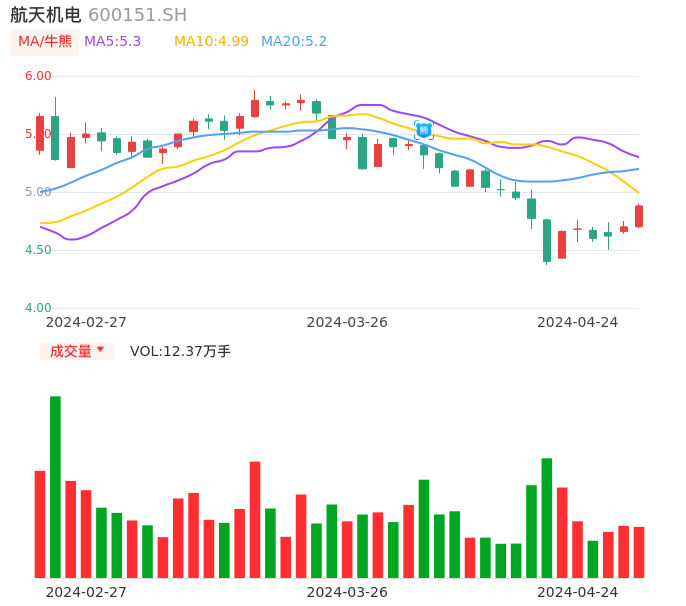
Task: Toggle the MA10:4.99 legend label
Action: coord(211,42)
